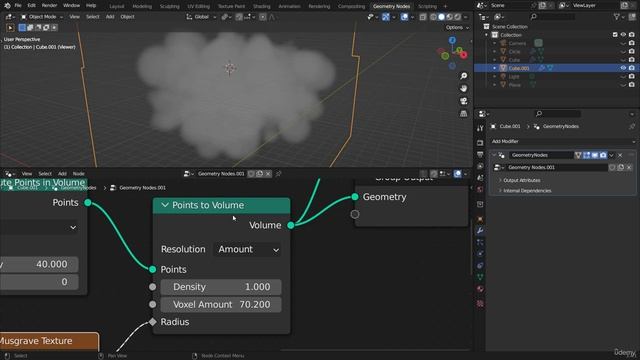
Task: Adjust the Density 1.000 field
Action: click(221, 287)
